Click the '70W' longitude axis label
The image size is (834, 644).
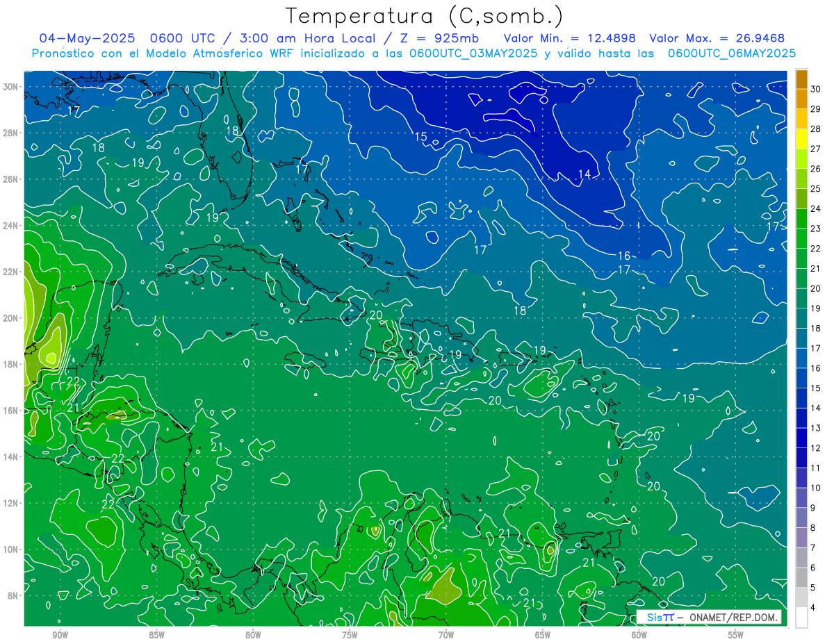[x=446, y=635]
